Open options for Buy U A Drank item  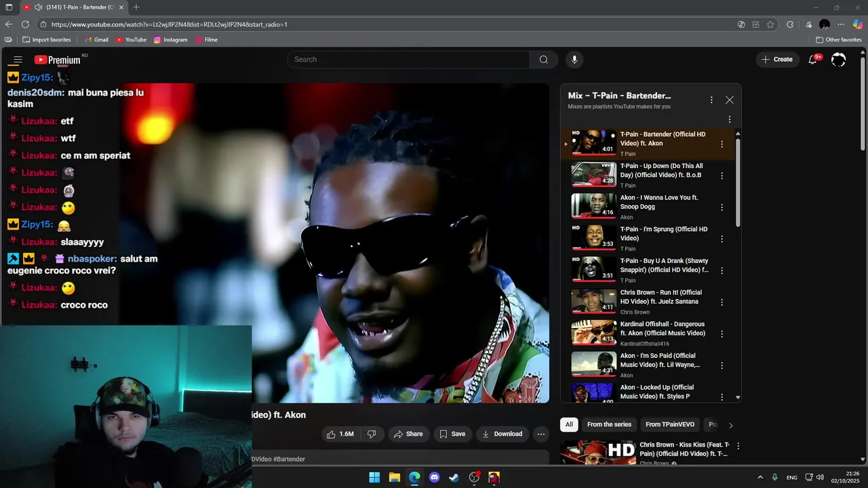[722, 270]
